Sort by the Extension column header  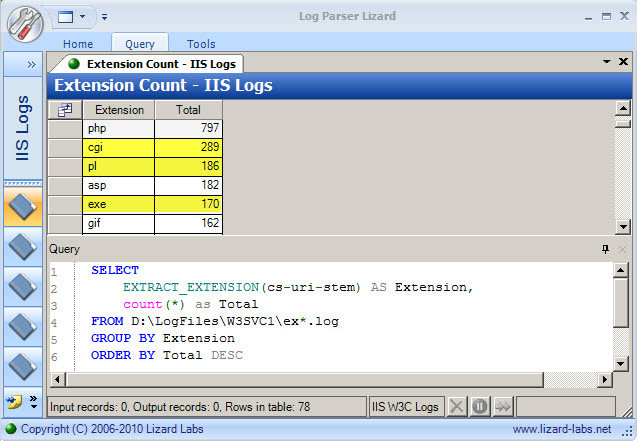coord(119,110)
